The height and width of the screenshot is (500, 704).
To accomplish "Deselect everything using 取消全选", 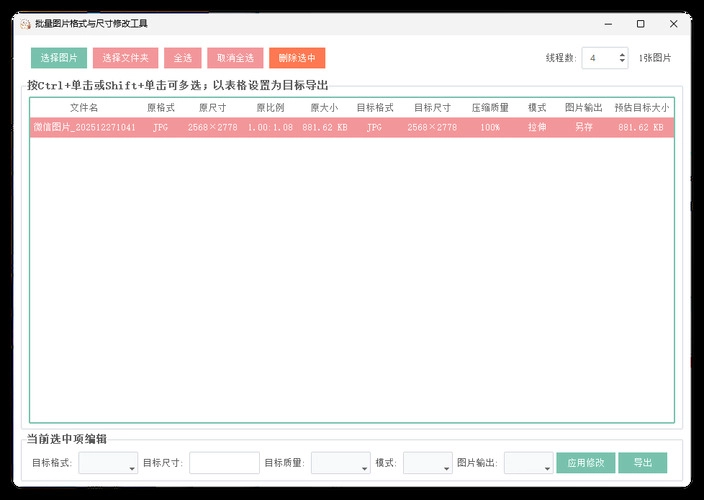I will pos(235,58).
